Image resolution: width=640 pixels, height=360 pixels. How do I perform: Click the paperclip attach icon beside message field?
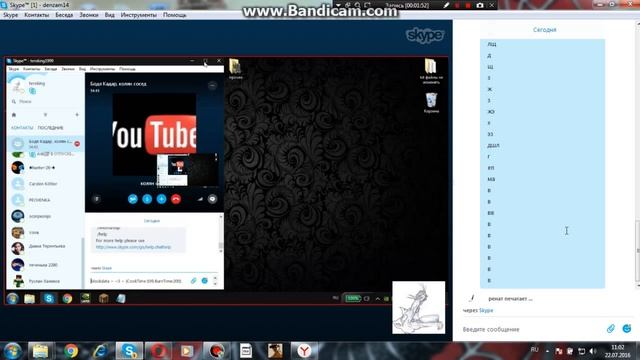tap(611, 329)
